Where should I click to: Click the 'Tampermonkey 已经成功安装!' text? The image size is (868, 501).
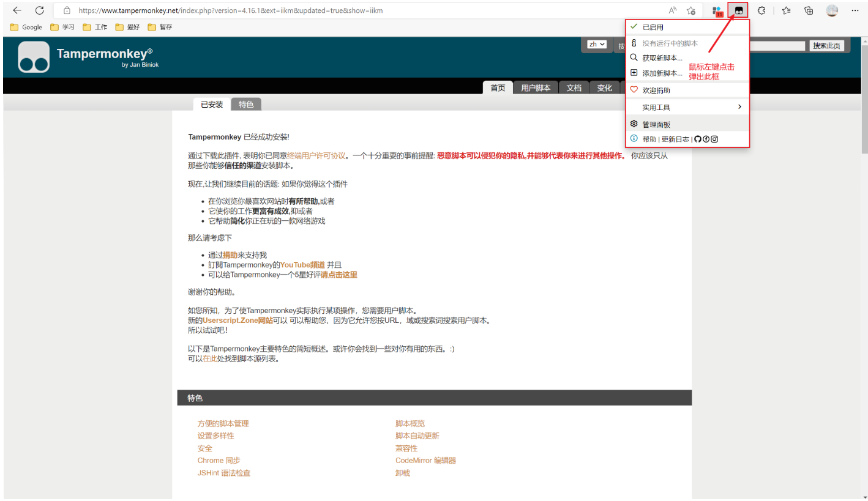pos(239,137)
